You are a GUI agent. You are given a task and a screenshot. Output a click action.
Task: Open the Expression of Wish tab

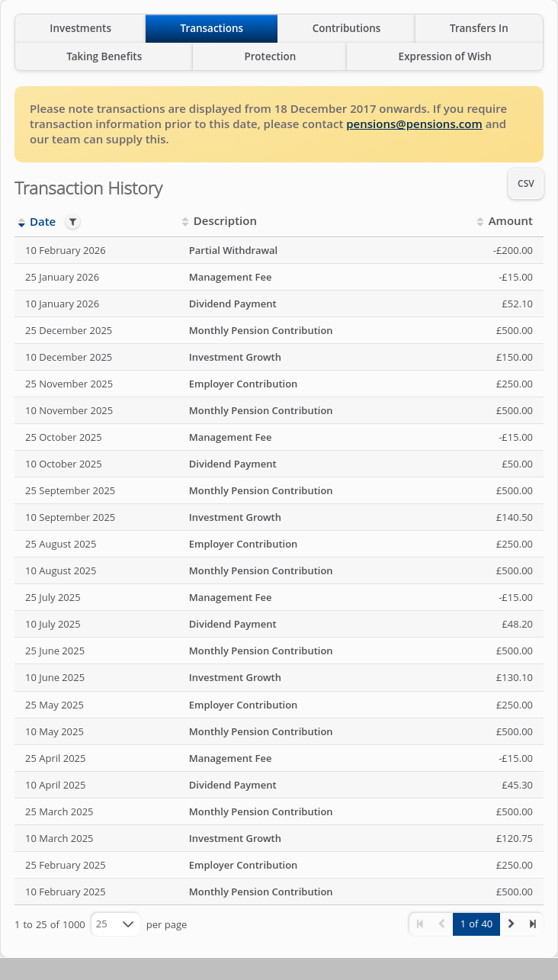pos(444,56)
